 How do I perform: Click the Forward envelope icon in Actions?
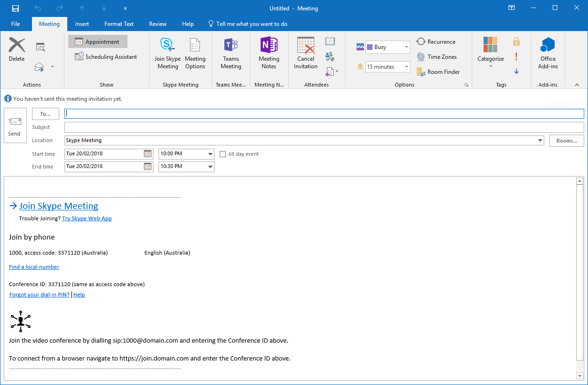pos(40,67)
